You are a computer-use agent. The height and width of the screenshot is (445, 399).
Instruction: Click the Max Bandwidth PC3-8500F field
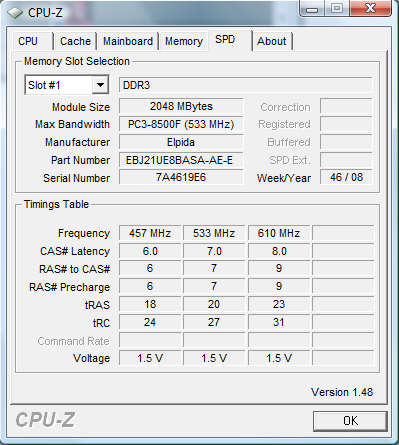[181, 124]
